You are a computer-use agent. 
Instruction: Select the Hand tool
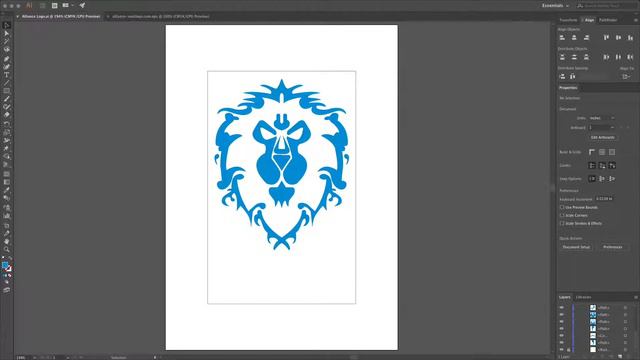(7, 241)
